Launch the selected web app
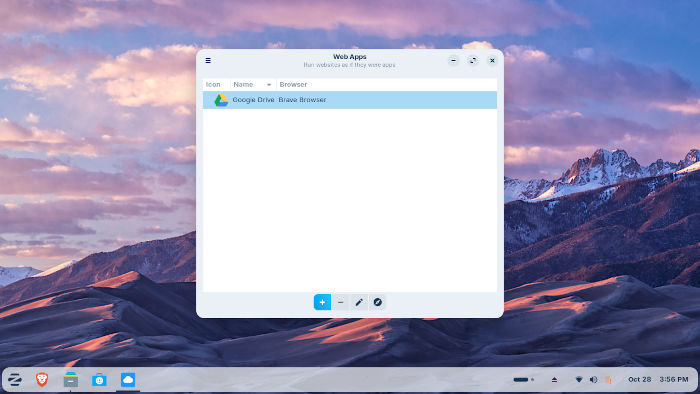The image size is (700, 394). tap(377, 302)
